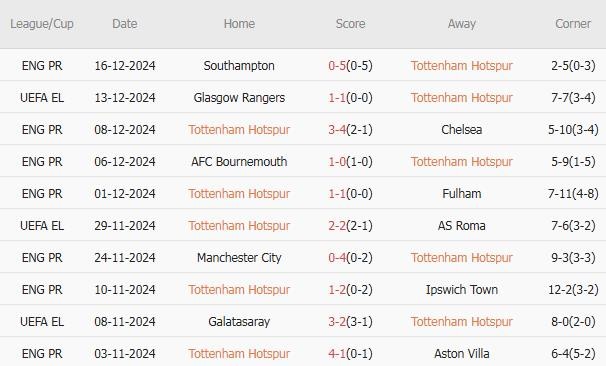Click the Date column header
The height and width of the screenshot is (366, 606).
tap(124, 24)
